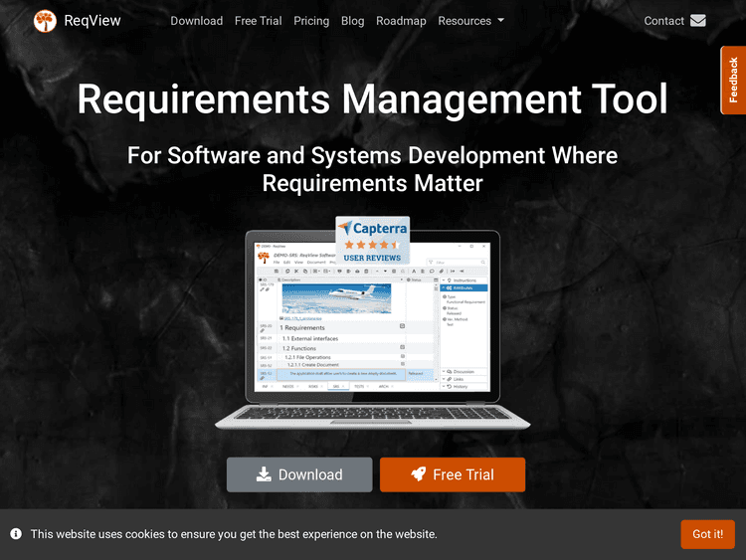Click the Contact link

pos(663,21)
